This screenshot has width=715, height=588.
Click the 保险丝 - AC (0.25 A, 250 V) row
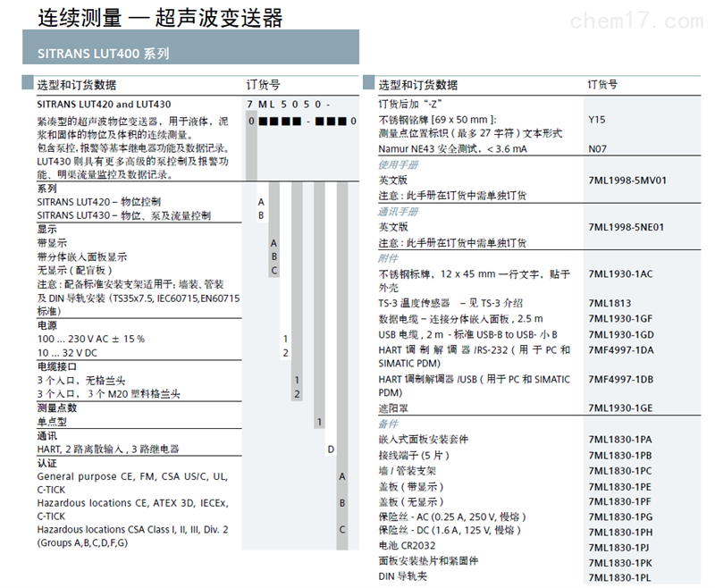click(x=452, y=517)
